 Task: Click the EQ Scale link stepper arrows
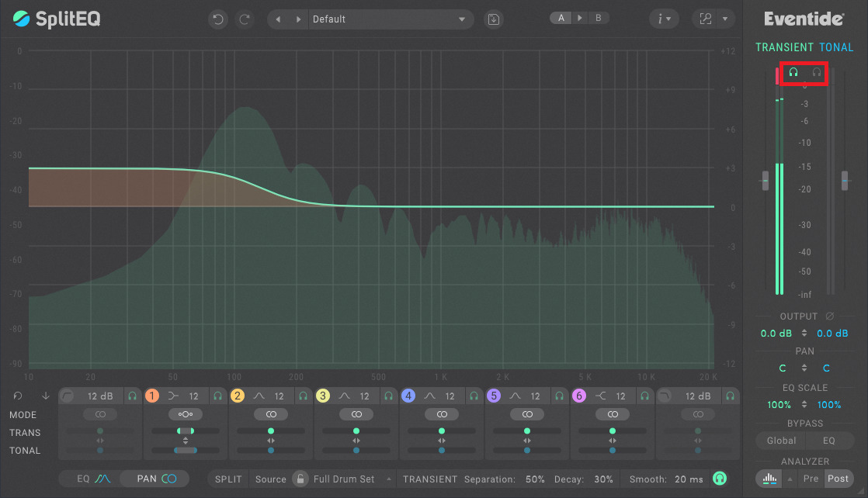[x=804, y=404]
